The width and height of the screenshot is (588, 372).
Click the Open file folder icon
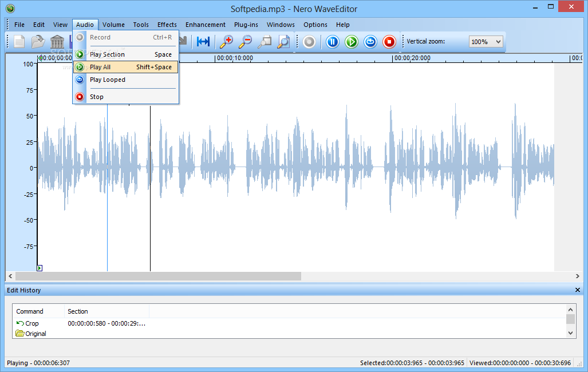[x=38, y=42]
